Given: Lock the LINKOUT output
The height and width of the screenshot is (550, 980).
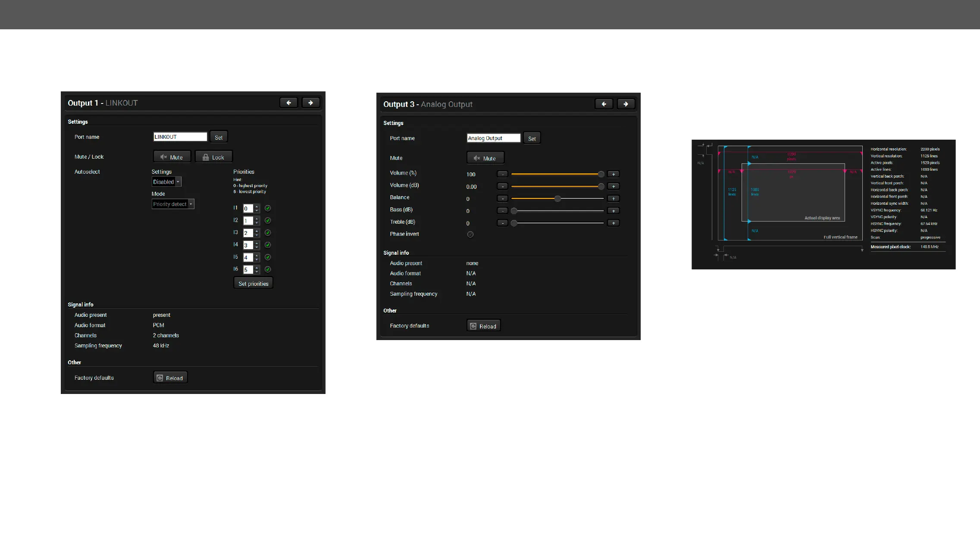Looking at the screenshot, I should pos(213,157).
